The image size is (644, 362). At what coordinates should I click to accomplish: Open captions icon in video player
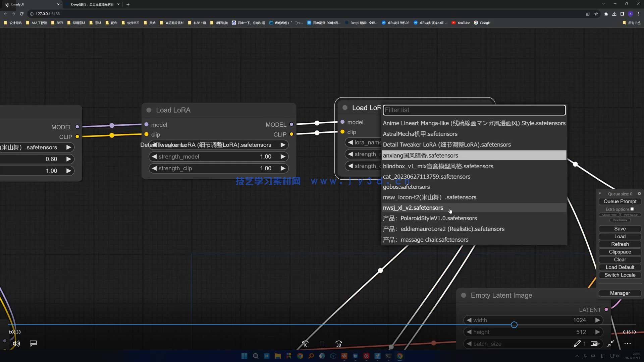(x=33, y=344)
